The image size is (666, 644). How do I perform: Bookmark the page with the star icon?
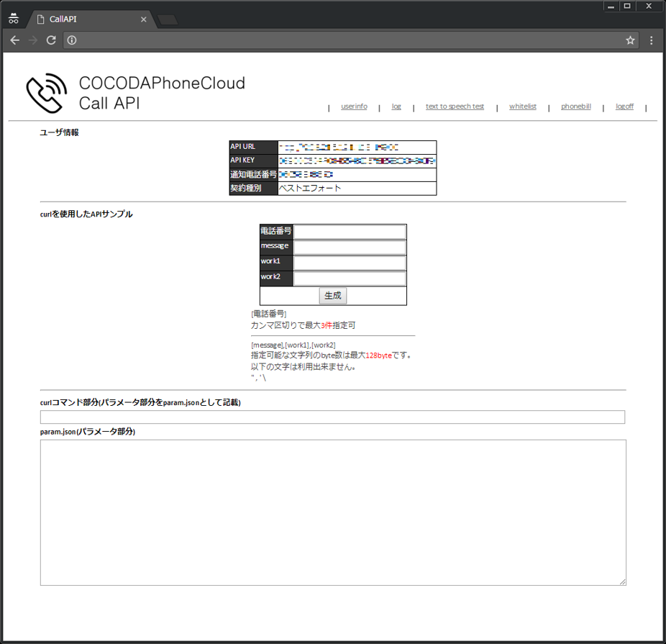pyautogui.click(x=630, y=40)
